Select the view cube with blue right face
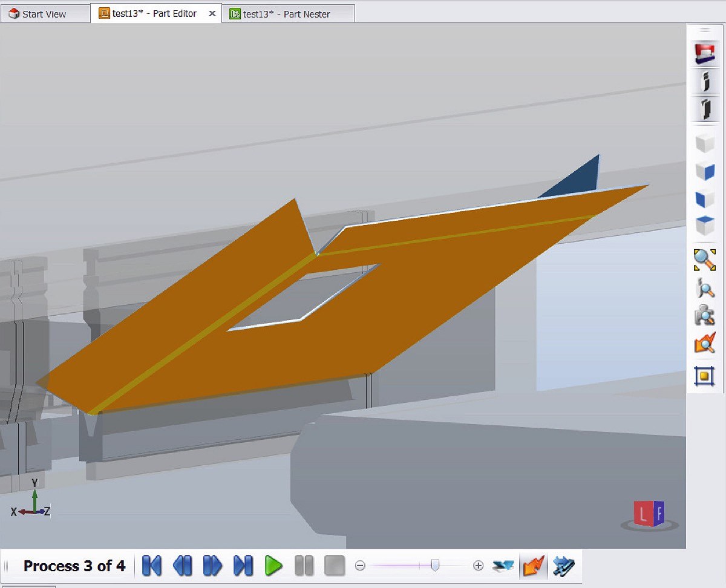 pyautogui.click(x=704, y=171)
